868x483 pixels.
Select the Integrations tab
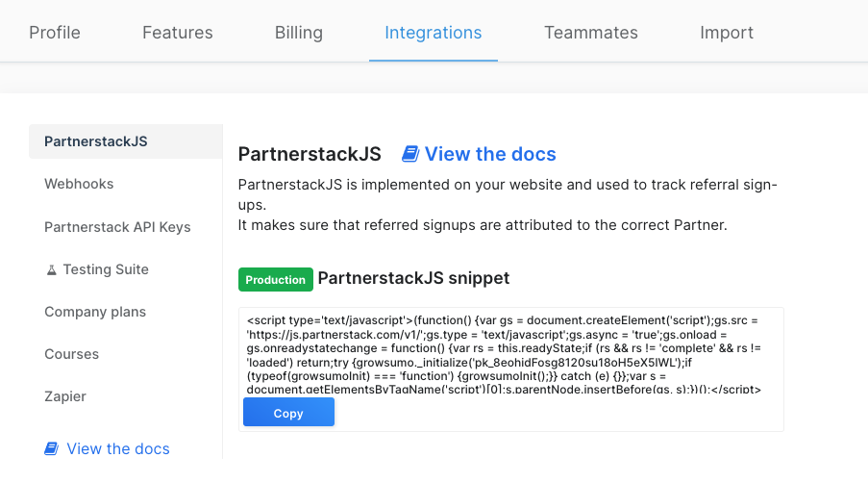(433, 33)
